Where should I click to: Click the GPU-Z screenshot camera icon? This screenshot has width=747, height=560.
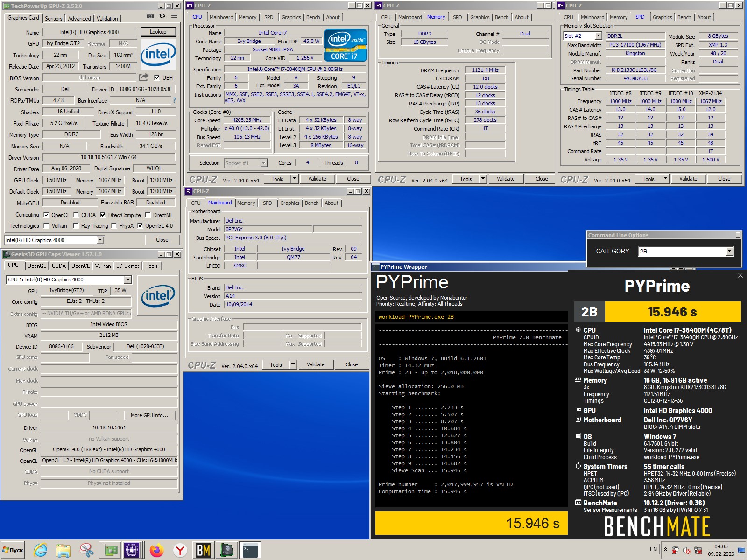coord(150,16)
